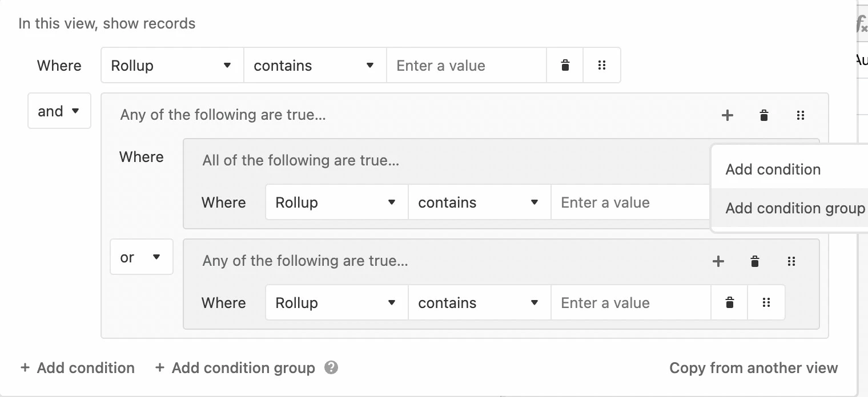
Task: Click the drag handle of the bottom Rollup condition
Action: click(766, 302)
